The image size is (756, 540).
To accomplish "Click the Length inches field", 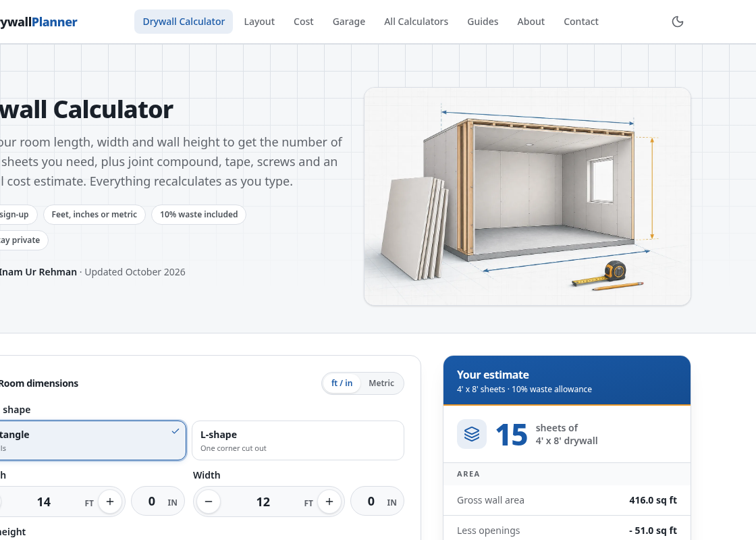I will [x=158, y=502].
